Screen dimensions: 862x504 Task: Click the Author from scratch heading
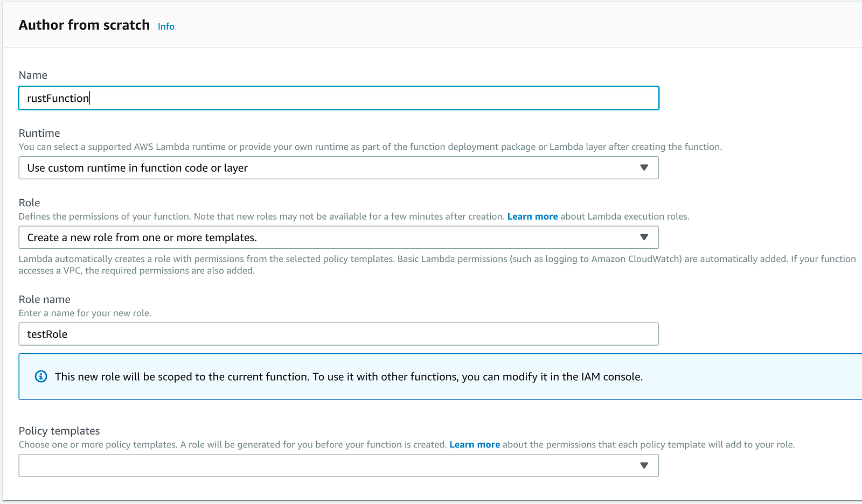tap(84, 25)
